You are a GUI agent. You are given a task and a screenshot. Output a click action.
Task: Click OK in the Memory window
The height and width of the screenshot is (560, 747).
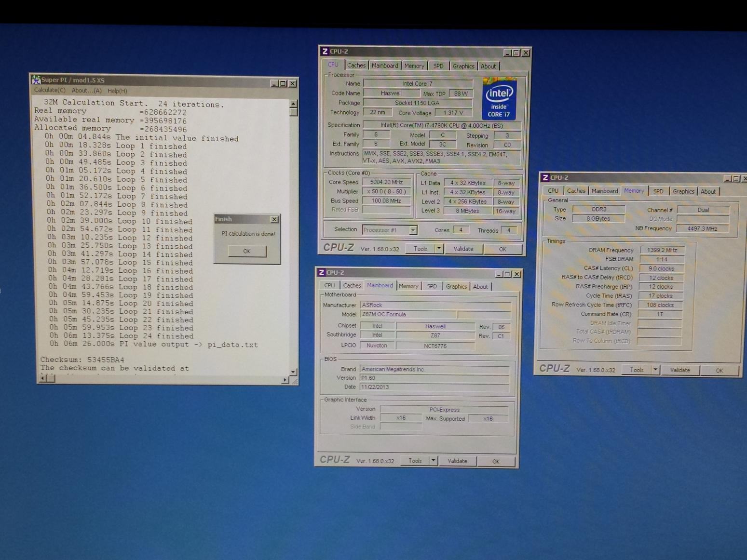pyautogui.click(x=720, y=371)
